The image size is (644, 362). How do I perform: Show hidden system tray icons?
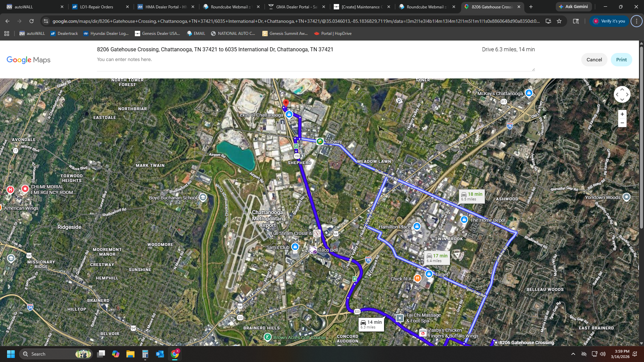[x=573, y=354]
